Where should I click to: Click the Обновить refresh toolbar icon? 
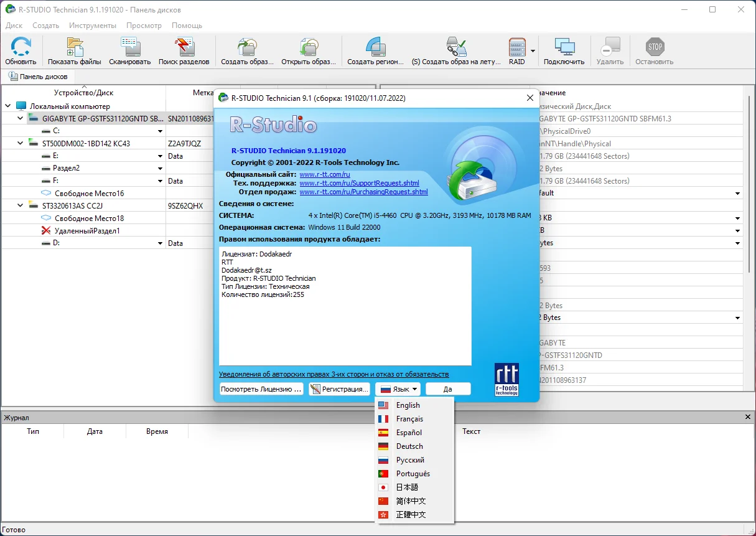[x=21, y=47]
